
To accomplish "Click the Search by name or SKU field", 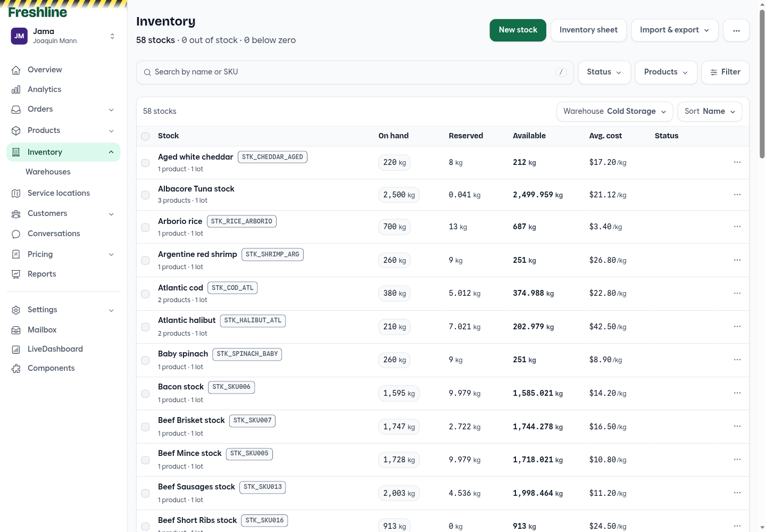I will [355, 72].
